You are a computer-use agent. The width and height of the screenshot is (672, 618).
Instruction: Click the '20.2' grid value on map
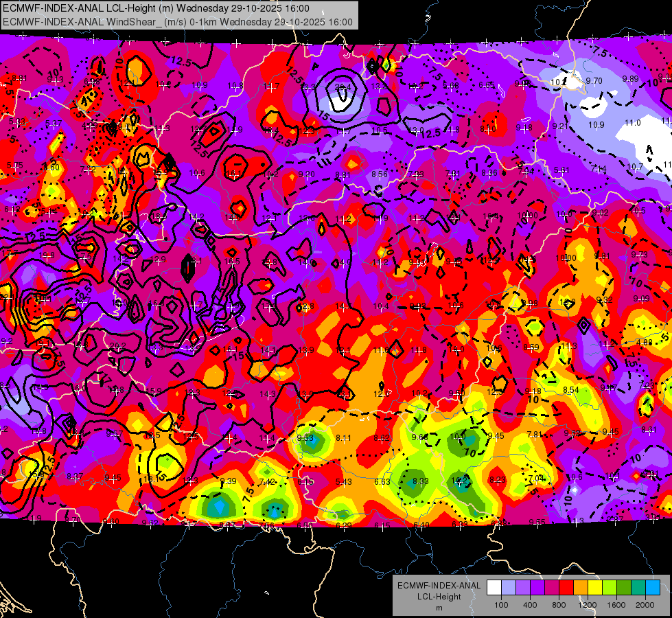[118, 345]
